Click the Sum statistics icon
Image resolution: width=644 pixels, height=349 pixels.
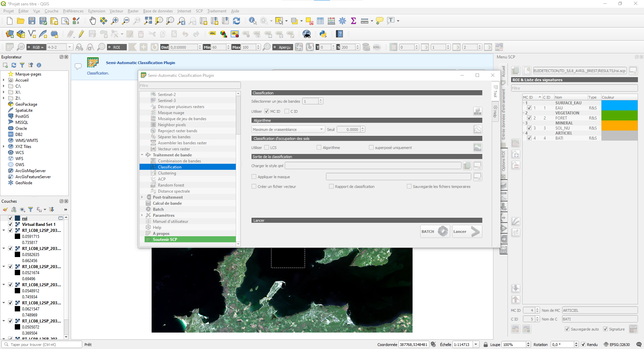[353, 21]
